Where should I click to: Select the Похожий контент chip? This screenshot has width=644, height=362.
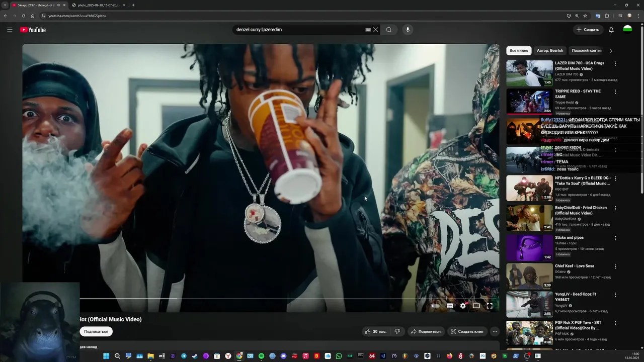pos(587,51)
